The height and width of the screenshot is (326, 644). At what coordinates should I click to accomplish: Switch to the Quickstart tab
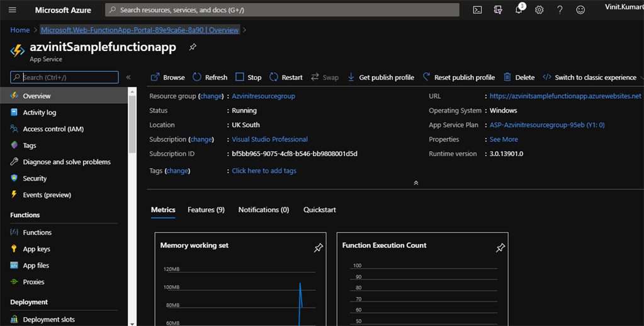pos(320,210)
